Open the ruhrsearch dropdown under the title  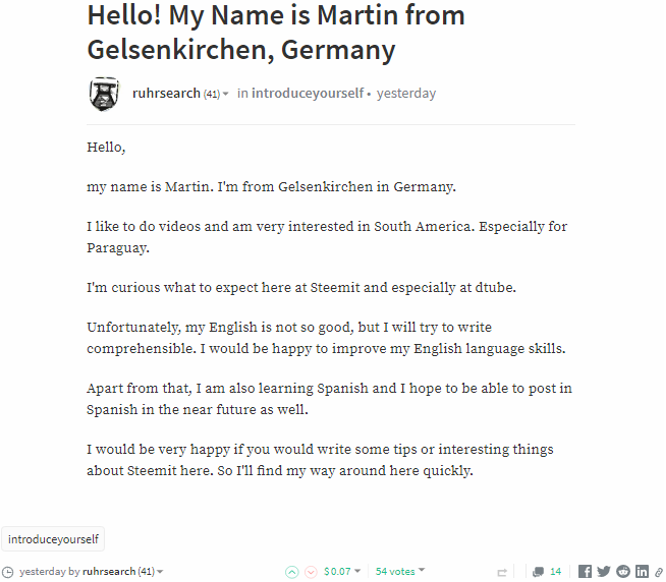click(226, 94)
